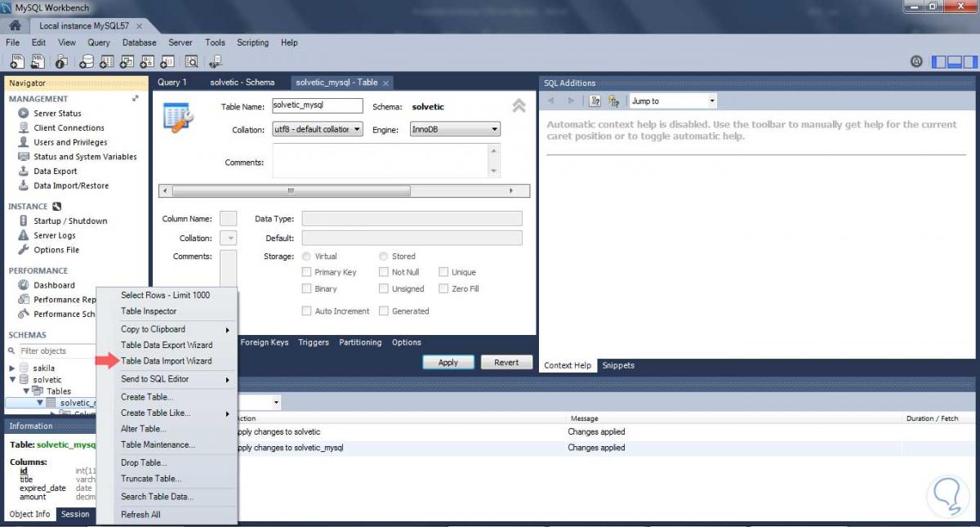
Task: Expand the sakila schema
Action: (x=12, y=368)
